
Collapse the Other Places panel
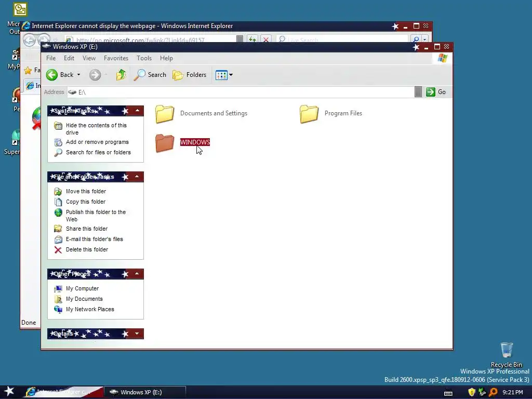(x=137, y=273)
